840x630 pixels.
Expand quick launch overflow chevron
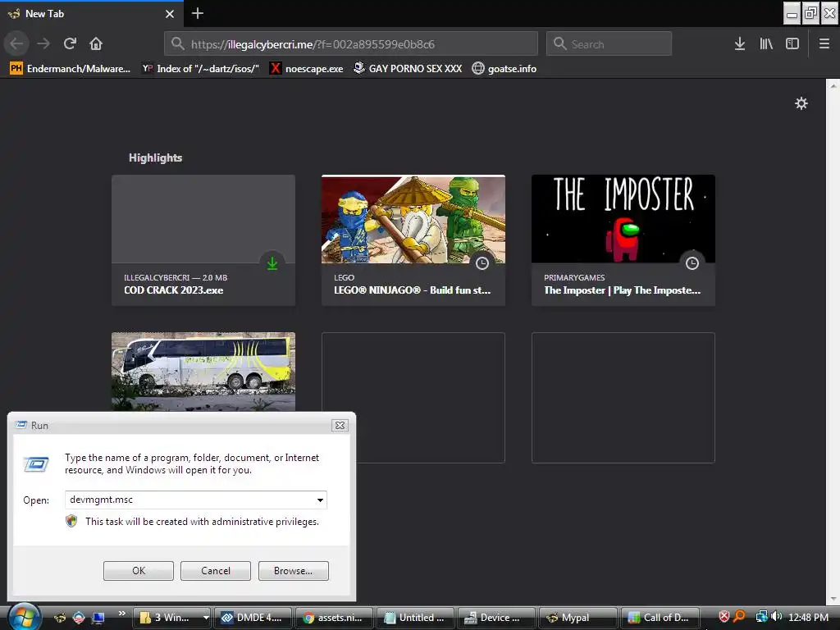[121, 613]
